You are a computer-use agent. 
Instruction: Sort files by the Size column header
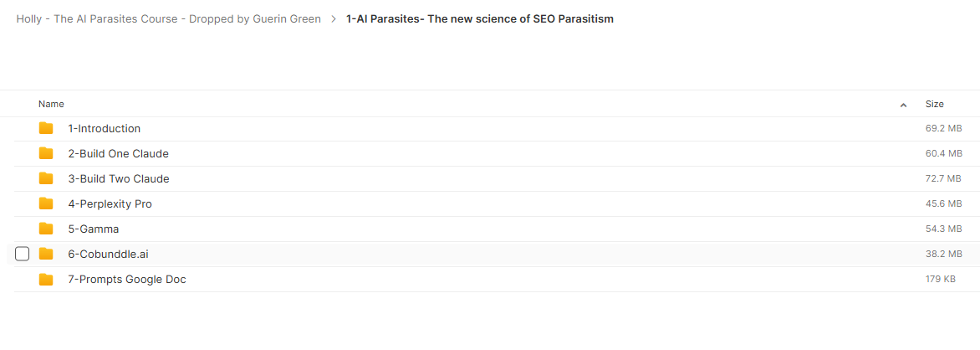(x=934, y=104)
